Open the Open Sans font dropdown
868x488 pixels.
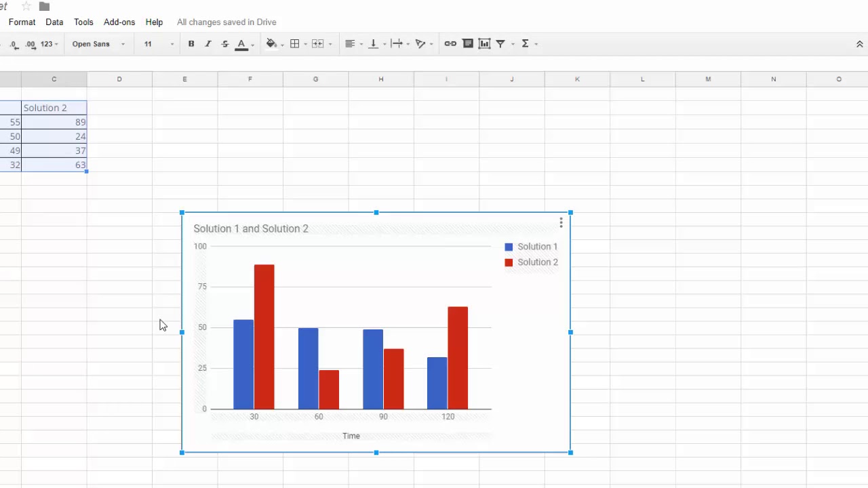point(98,44)
